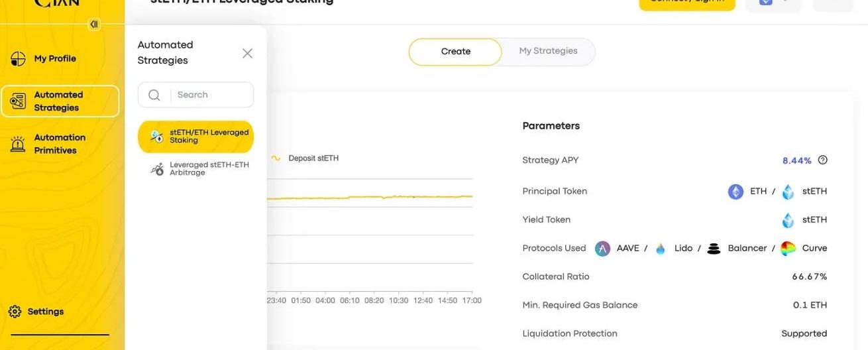This screenshot has height=350, width=868.
Task: Select stETH/ETH Leveraged Staking strategy
Action: [x=195, y=137]
